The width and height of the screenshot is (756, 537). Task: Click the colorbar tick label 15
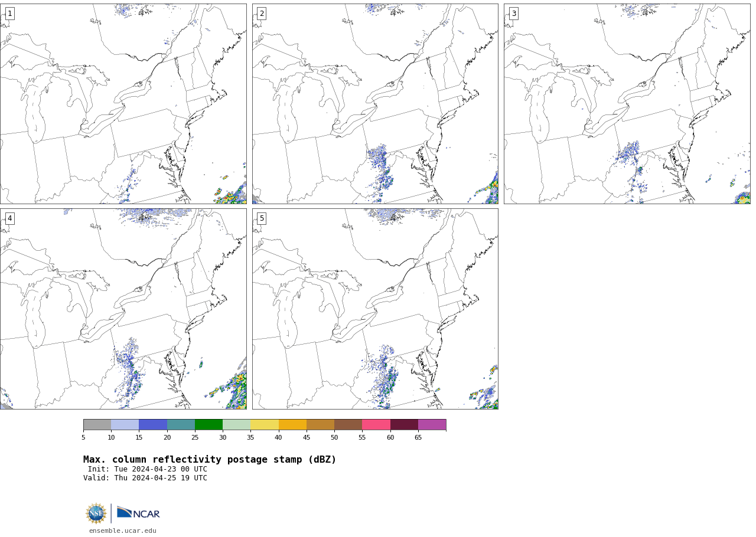tap(139, 437)
